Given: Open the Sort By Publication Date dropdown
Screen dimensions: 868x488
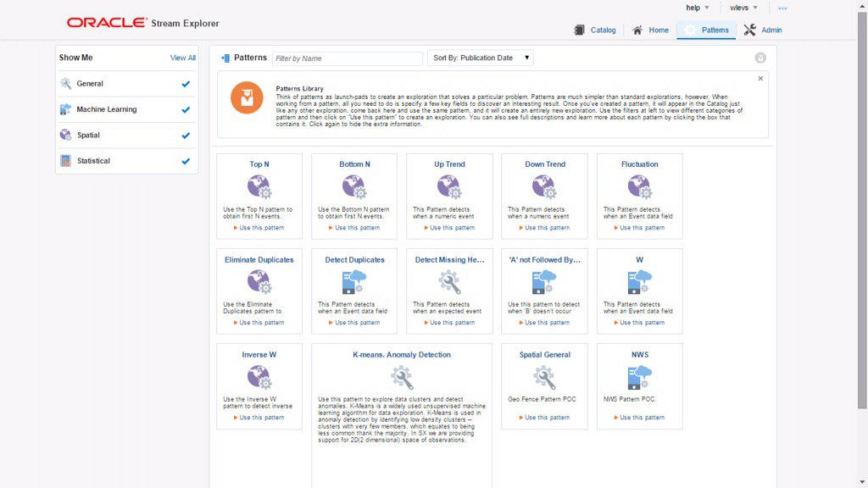Looking at the screenshot, I should point(481,58).
